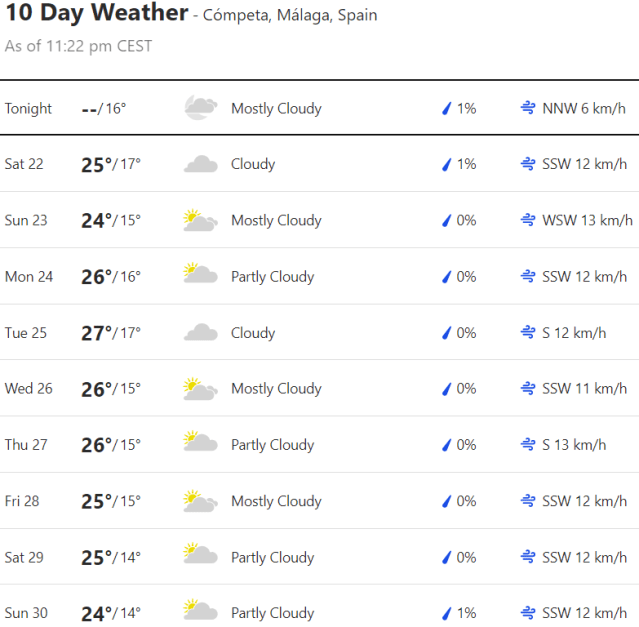Click the wind icon beside S 13 km/h
639x627 pixels.
[527, 445]
